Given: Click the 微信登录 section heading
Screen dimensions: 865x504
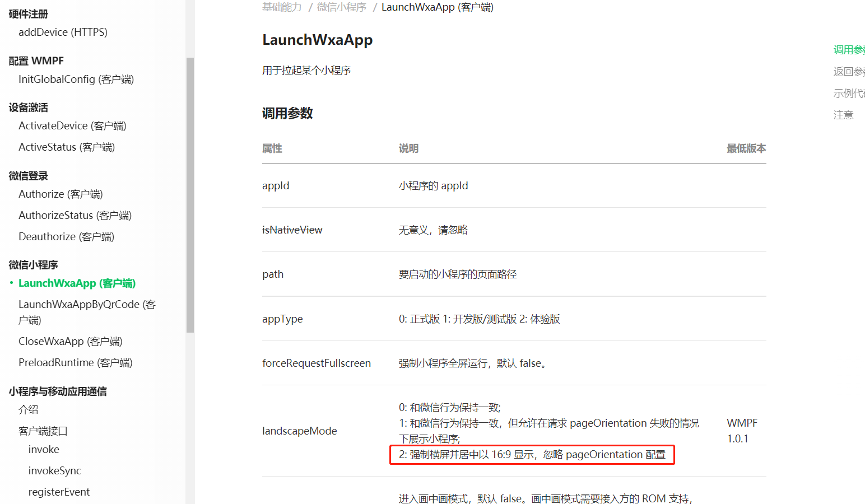Looking at the screenshot, I should point(29,176).
